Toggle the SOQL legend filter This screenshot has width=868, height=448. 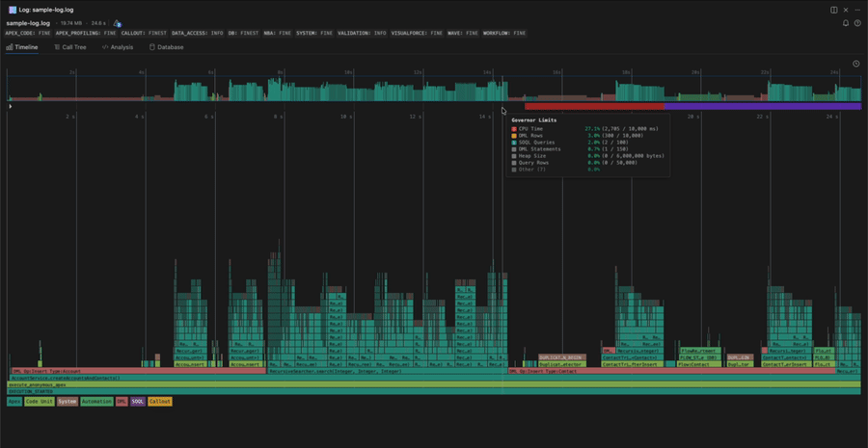coord(138,402)
